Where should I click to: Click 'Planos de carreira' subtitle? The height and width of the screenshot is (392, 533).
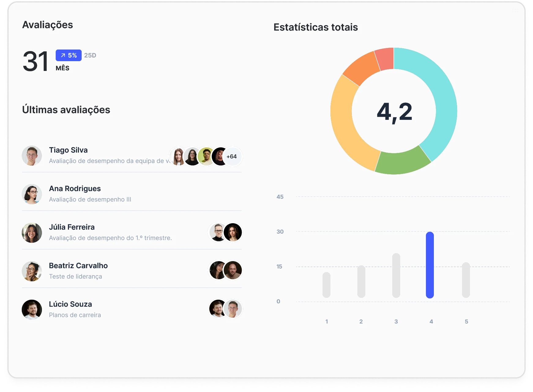75,315
